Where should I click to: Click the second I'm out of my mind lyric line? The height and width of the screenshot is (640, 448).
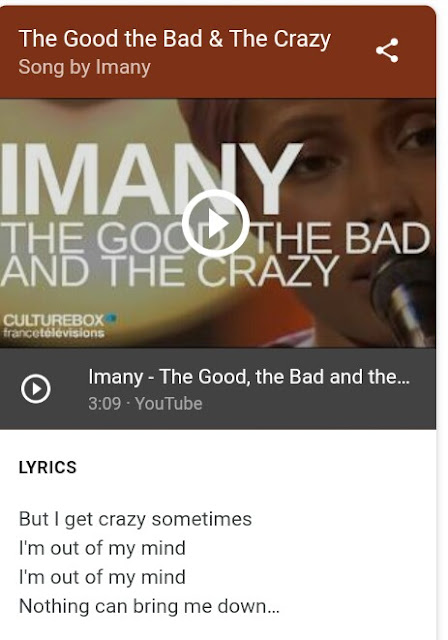click(102, 577)
